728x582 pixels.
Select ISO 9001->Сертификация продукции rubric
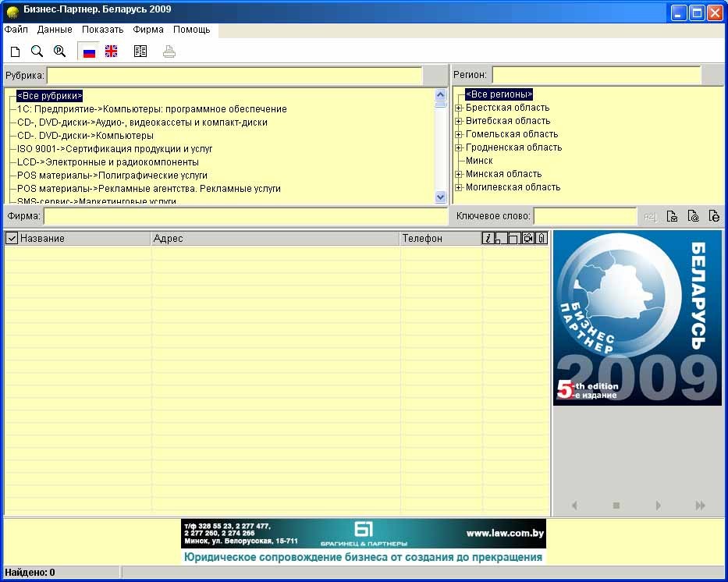(115, 149)
